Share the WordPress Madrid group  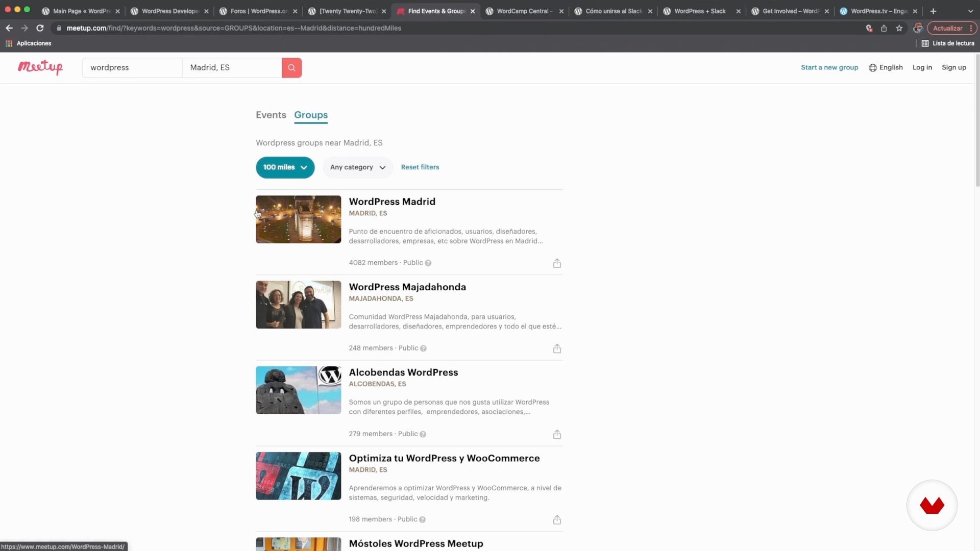click(557, 263)
